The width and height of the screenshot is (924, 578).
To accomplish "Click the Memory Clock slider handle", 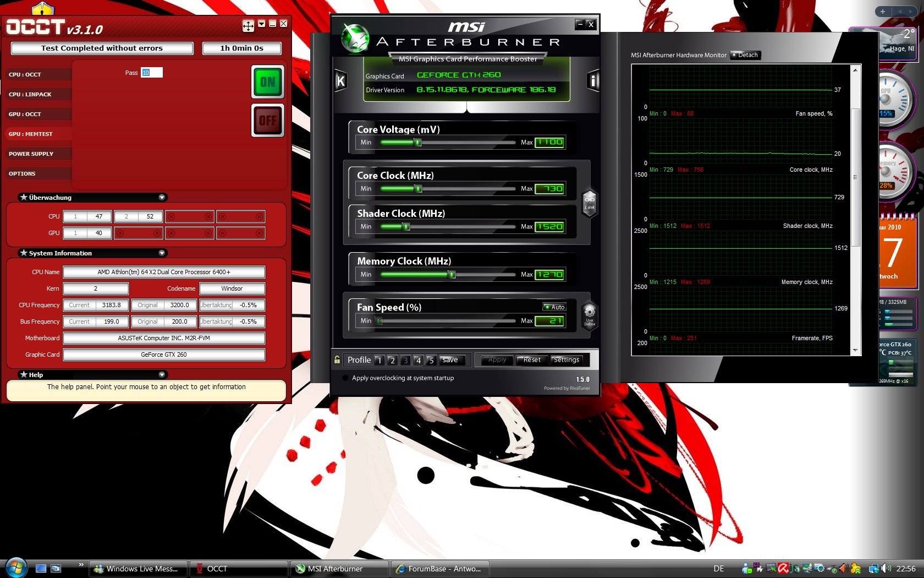I will tap(452, 275).
